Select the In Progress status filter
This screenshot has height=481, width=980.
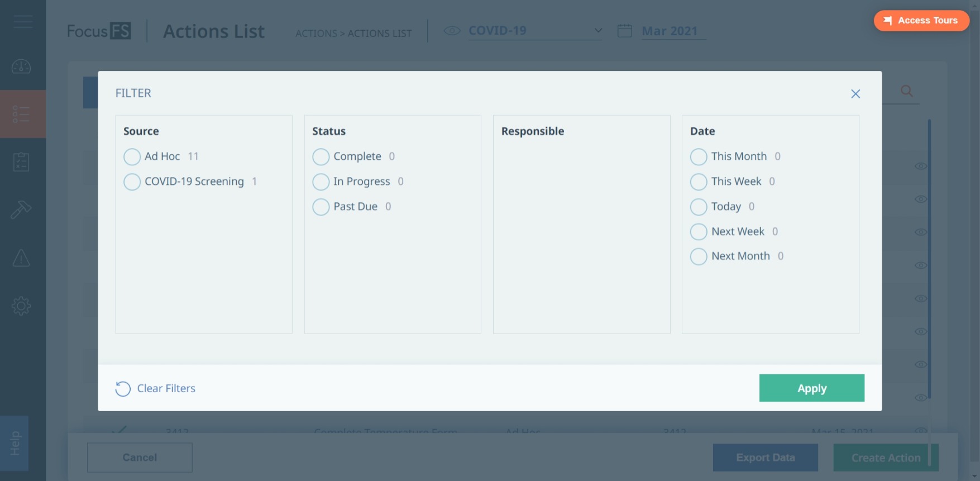321,182
